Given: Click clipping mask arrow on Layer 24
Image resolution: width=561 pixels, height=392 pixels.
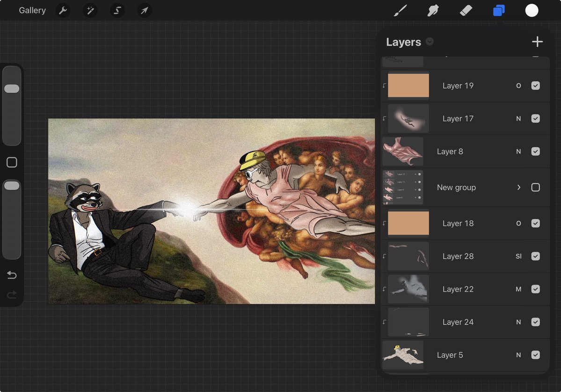Looking at the screenshot, I should tap(384, 322).
